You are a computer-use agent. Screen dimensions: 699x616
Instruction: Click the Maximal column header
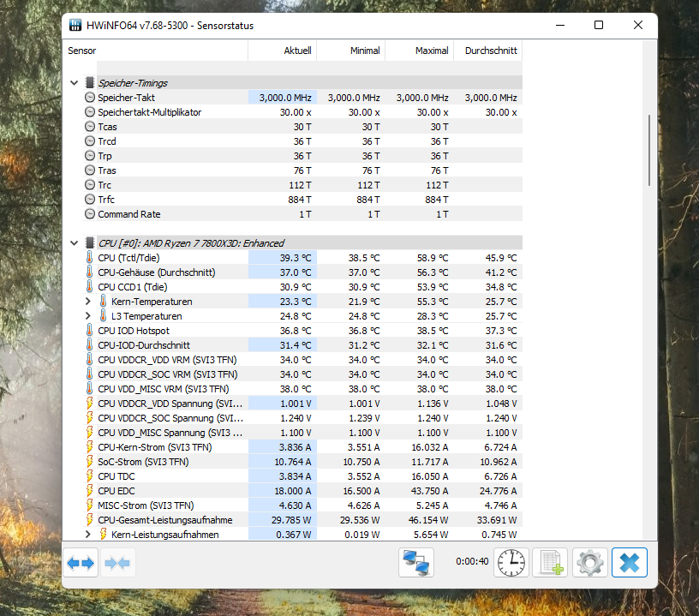pyautogui.click(x=420, y=51)
